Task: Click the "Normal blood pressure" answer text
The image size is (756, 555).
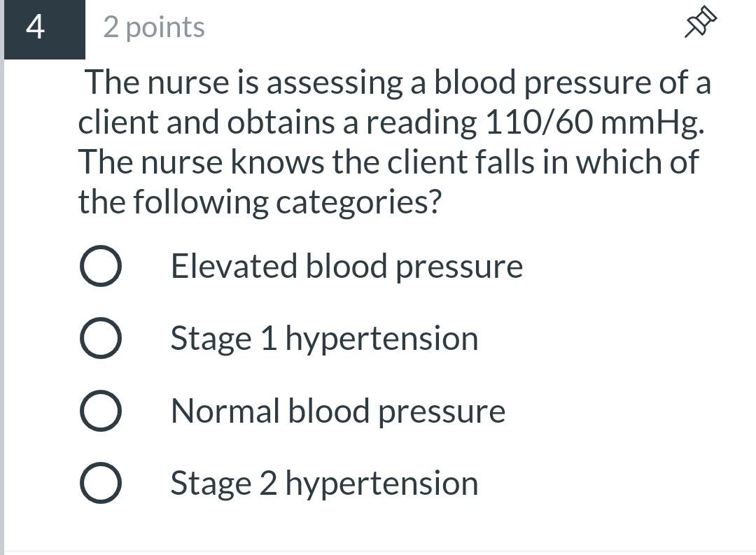Action: [x=337, y=411]
